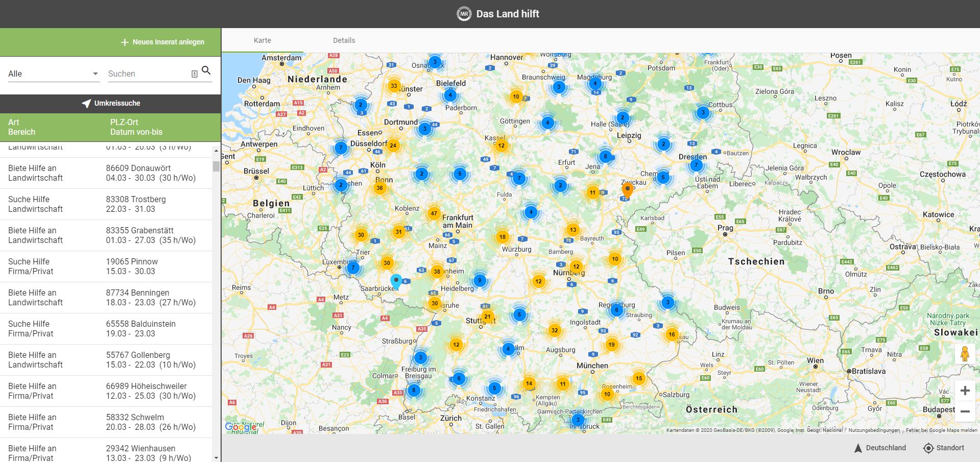Open the cluster marker 32 near Augsburg
The height and width of the screenshot is (462, 980).
[555, 330]
